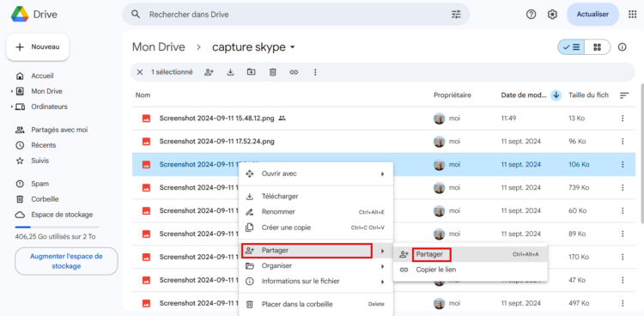Click the Actualiser button
Viewport: 644px width, 316px height.
click(x=592, y=15)
